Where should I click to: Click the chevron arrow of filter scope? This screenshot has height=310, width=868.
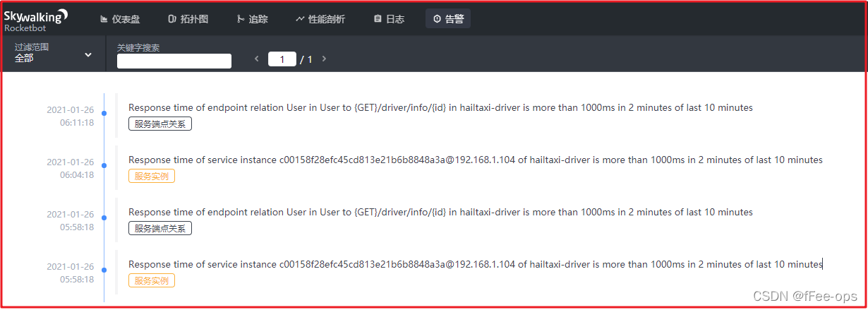88,54
